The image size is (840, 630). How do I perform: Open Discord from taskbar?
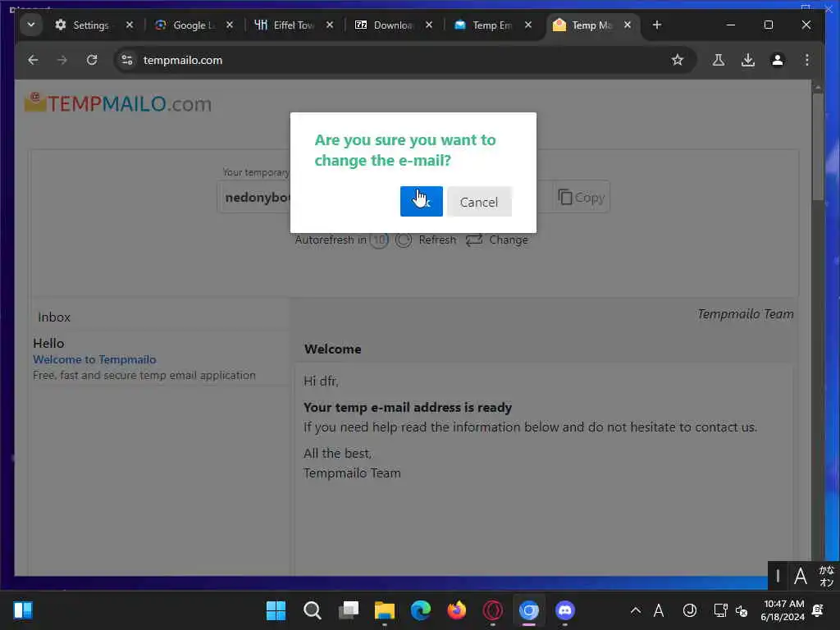(x=564, y=610)
